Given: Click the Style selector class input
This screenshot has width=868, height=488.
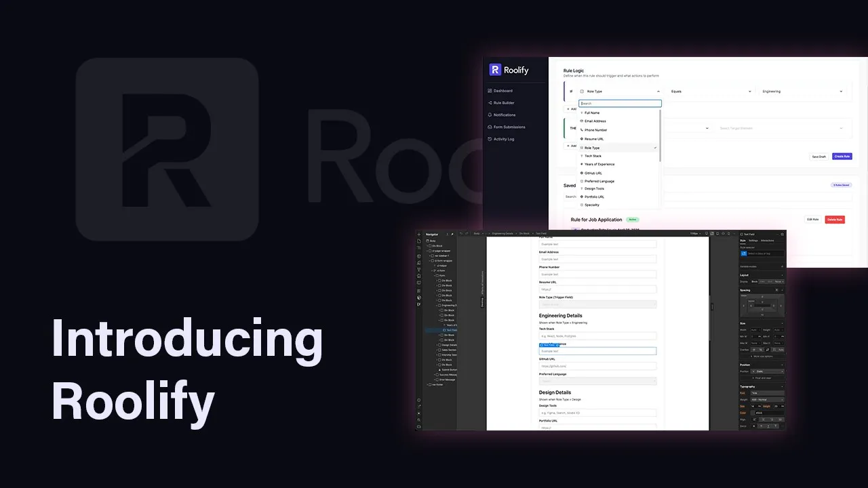Looking at the screenshot, I should pyautogui.click(x=765, y=253).
